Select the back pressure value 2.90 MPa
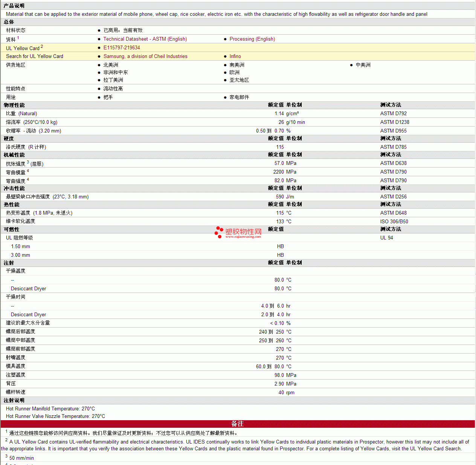 [x=285, y=384]
